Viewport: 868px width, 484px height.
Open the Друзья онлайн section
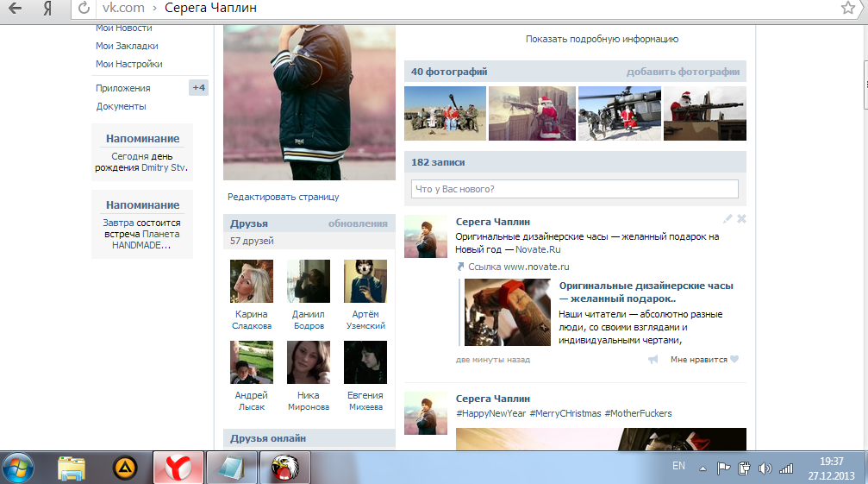[x=268, y=438]
